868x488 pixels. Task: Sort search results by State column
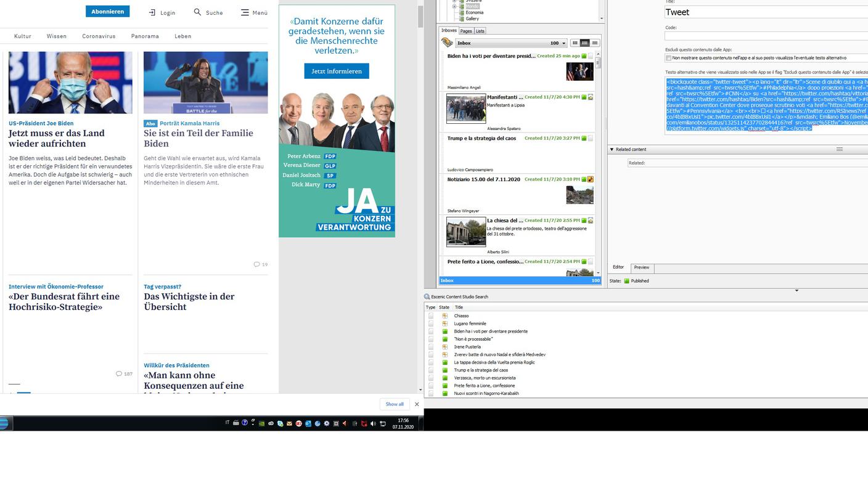click(x=444, y=307)
